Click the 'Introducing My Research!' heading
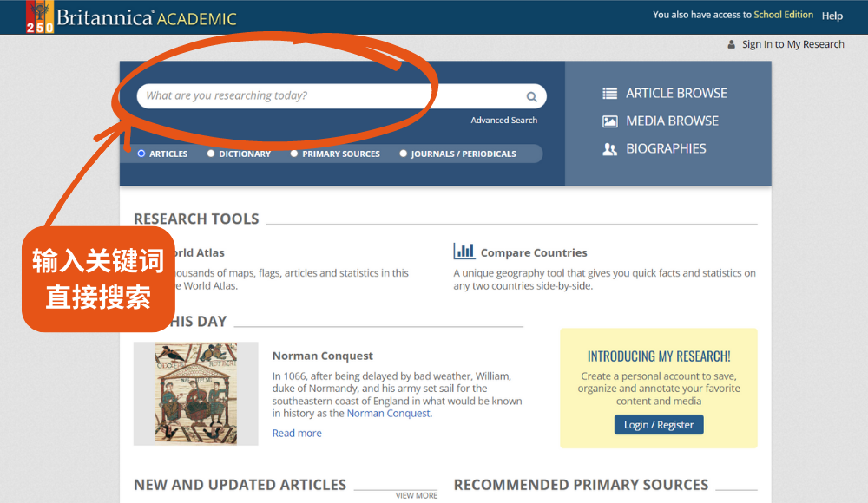The height and width of the screenshot is (503, 868). pyautogui.click(x=659, y=356)
